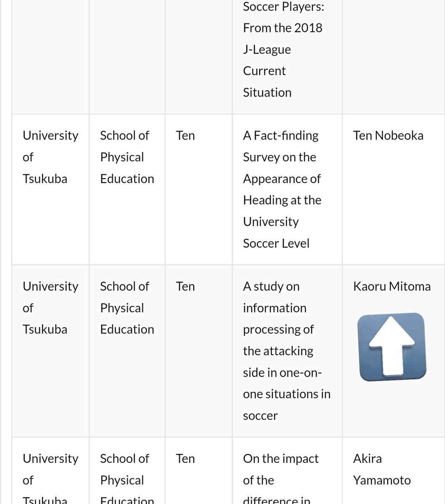This screenshot has width=445, height=504.
Task: Click the 'Ten' cell in Yamamoto row
Action: (185, 458)
